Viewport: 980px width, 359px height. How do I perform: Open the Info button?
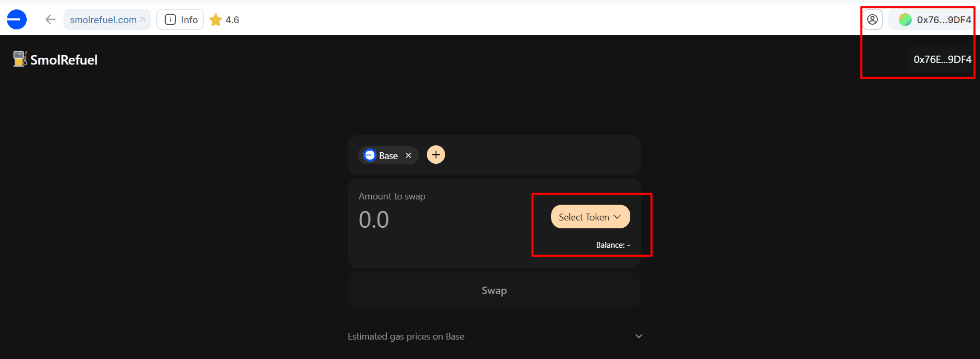(180, 19)
